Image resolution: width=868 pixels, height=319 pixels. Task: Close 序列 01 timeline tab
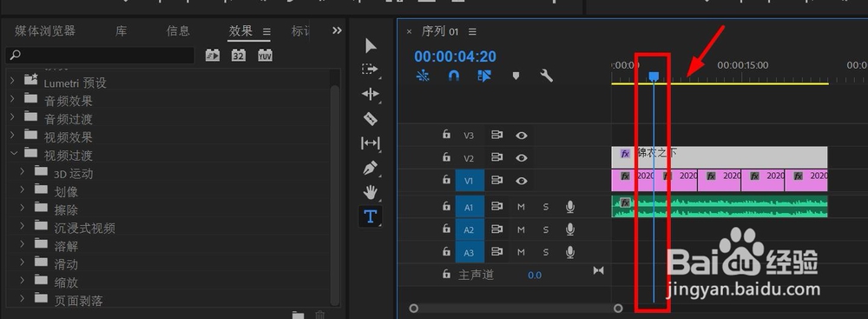coord(409,31)
